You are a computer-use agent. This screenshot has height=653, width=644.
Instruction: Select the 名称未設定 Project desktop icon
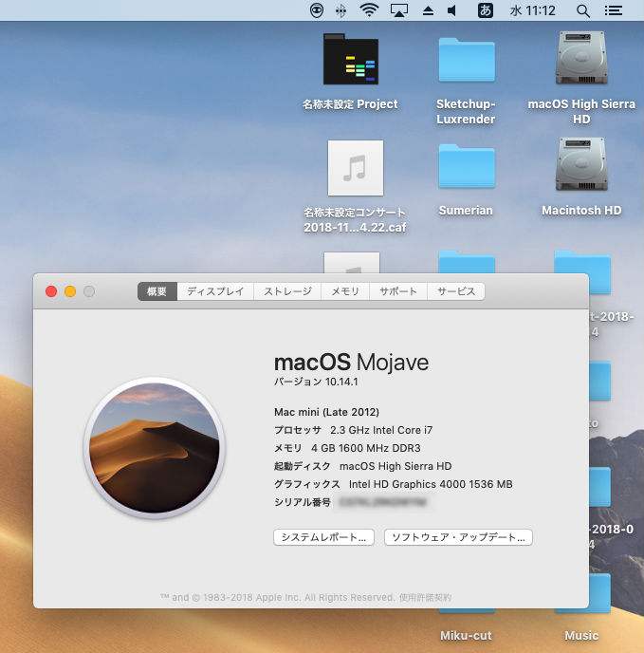(351, 59)
